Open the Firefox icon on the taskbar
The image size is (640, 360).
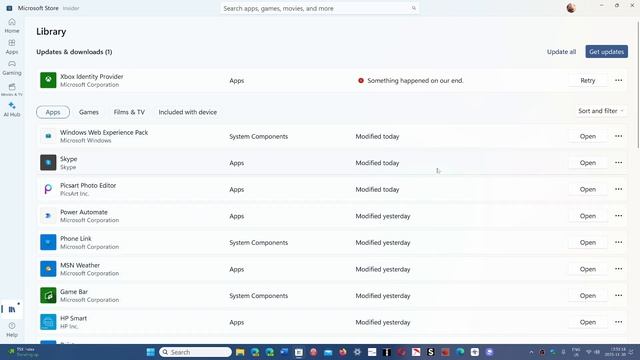[343, 352]
